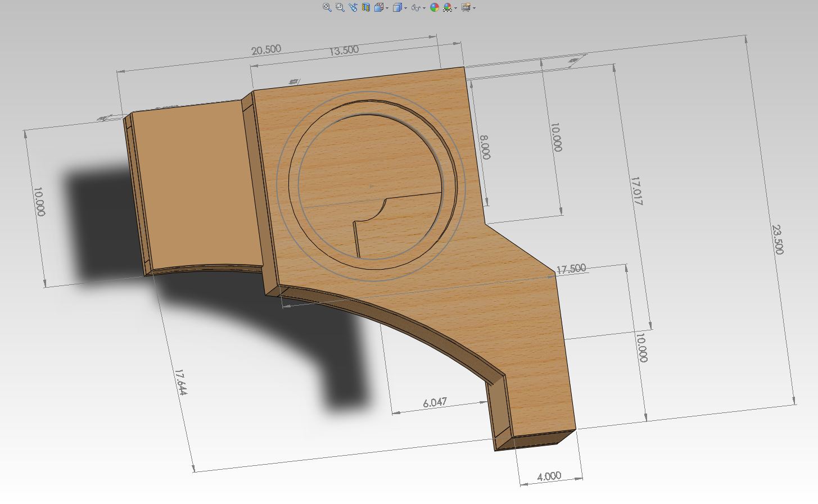Screen dimensions: 818x504
Task: Open Edit Appearance color ball
Action: point(435,7)
